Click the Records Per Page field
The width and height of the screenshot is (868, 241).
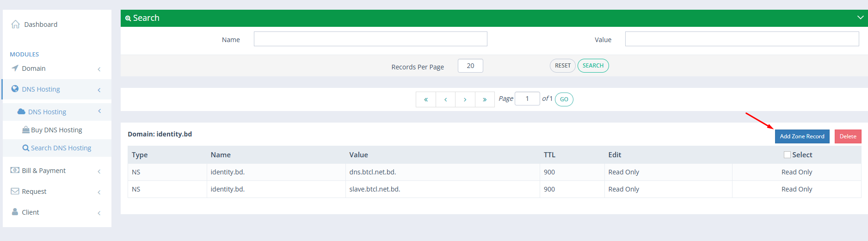470,66
